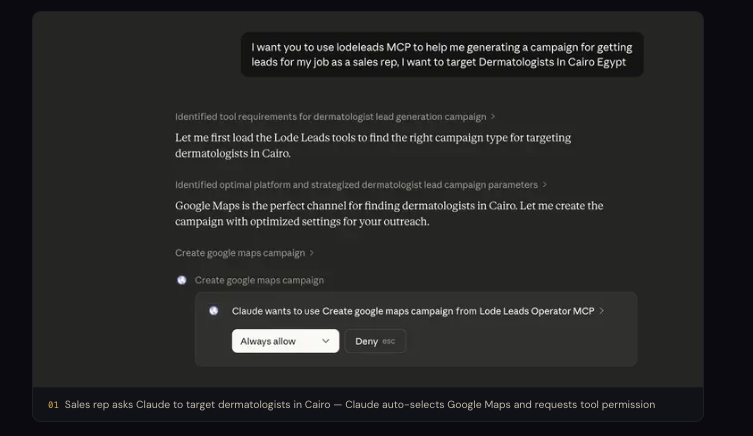Expand the collapsed 'Create google maps campaign' step
This screenshot has height=436, width=753.
pyautogui.click(x=240, y=253)
